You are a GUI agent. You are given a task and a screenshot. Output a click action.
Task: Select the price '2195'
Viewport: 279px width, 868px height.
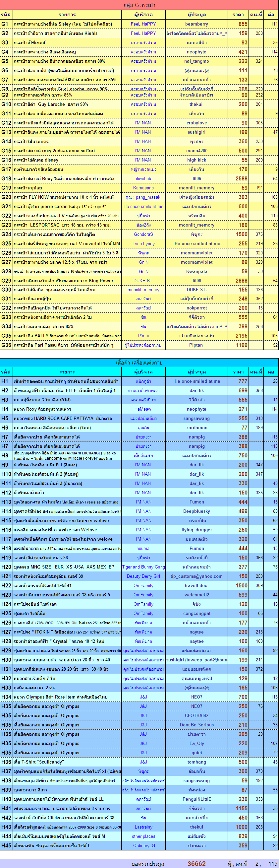click(x=242, y=336)
